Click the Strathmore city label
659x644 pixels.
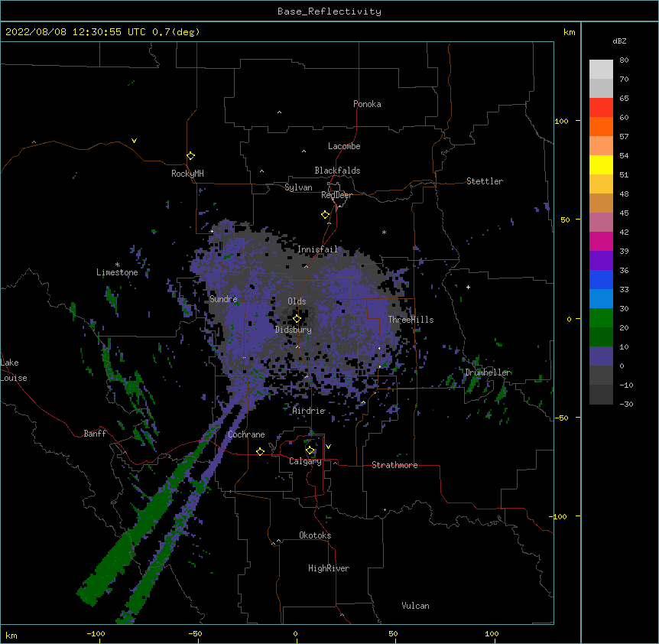click(x=394, y=465)
